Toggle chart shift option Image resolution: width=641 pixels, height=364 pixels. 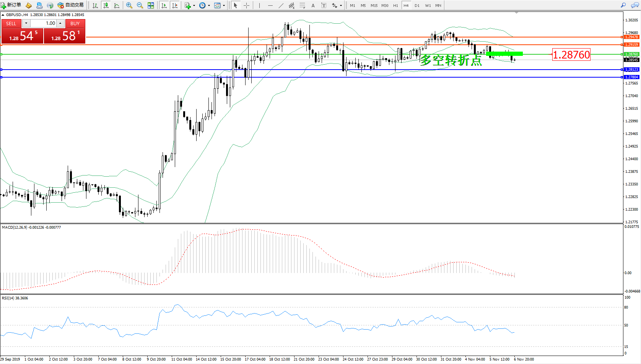click(x=175, y=5)
